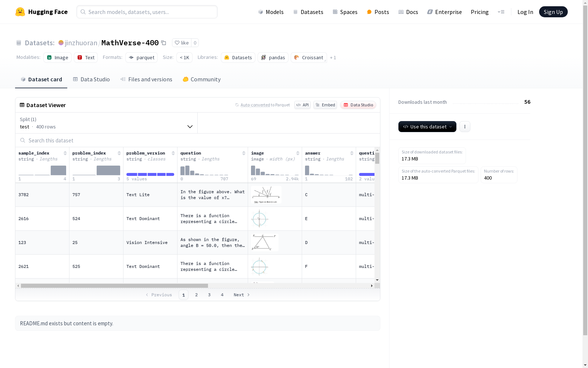Open Data Studio from the viewer header button

(358, 105)
